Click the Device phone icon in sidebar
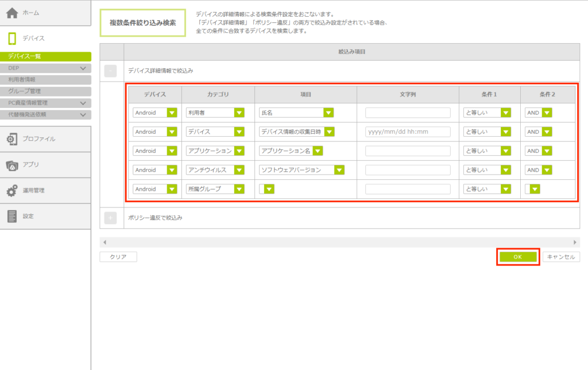The height and width of the screenshot is (370, 588). coord(12,38)
